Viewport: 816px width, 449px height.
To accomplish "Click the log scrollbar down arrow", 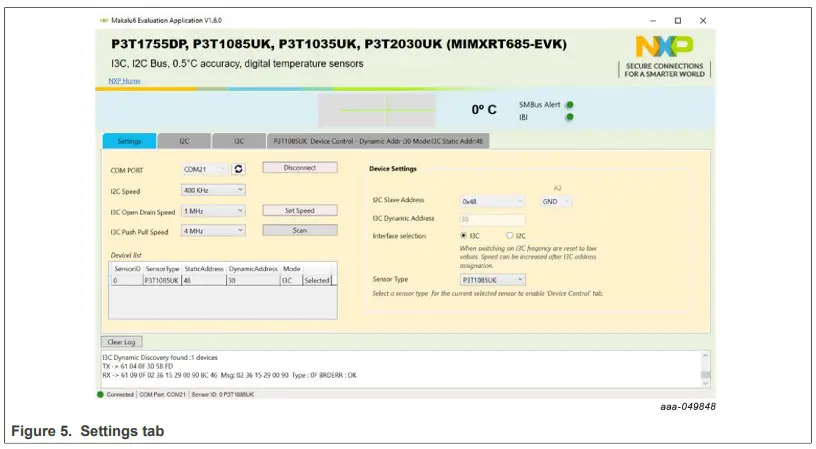I will point(705,383).
